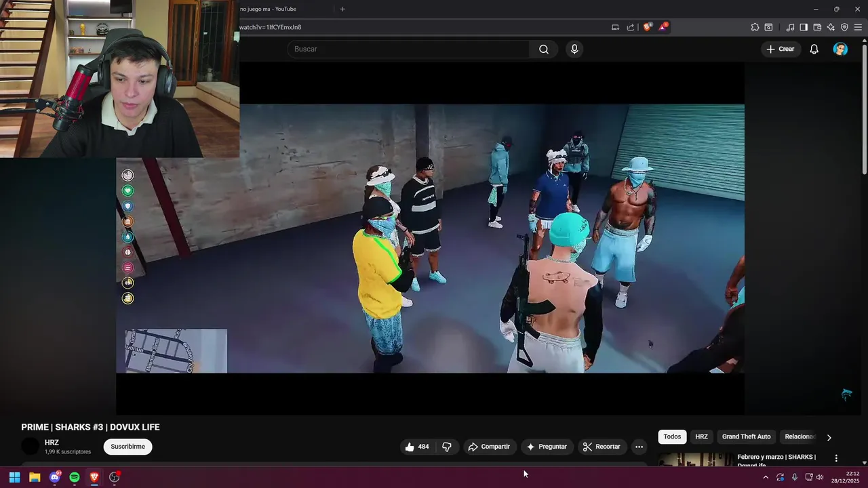This screenshot has height=488, width=868.
Task: Click the video player frame
Action: coord(430,239)
